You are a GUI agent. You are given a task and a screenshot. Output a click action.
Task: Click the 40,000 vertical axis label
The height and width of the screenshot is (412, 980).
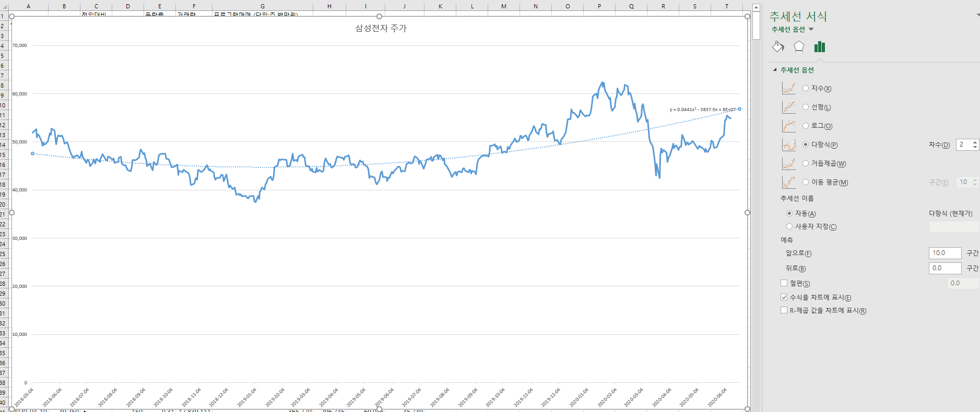click(x=19, y=190)
